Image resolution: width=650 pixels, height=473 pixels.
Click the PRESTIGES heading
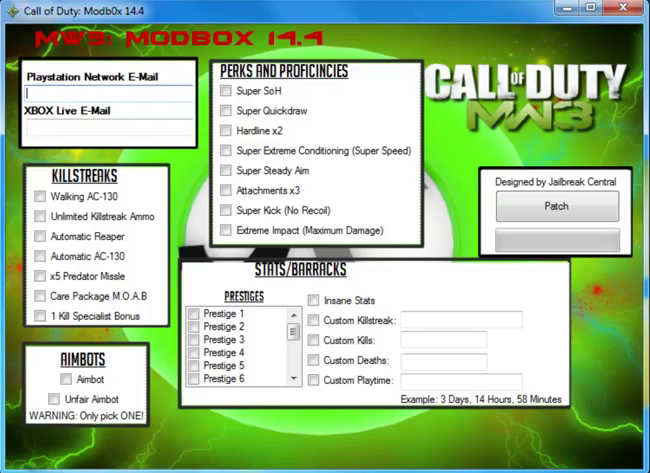coord(244,296)
